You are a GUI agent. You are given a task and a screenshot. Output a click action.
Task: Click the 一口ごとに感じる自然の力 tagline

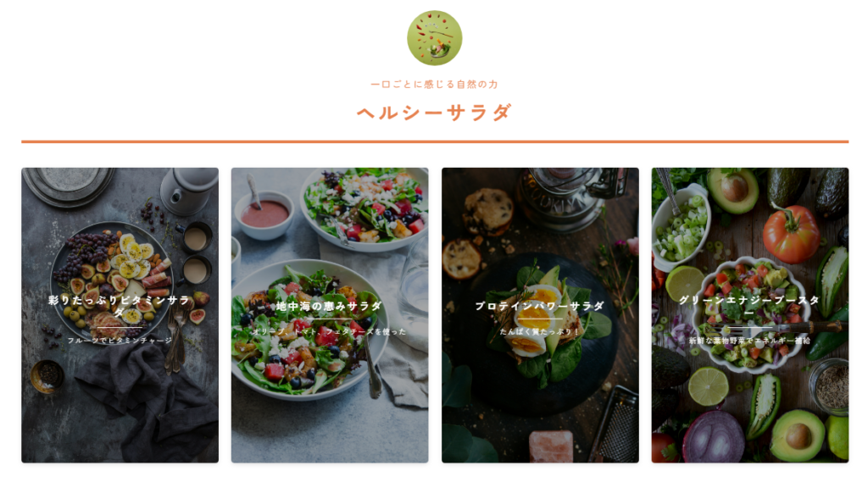435,84
